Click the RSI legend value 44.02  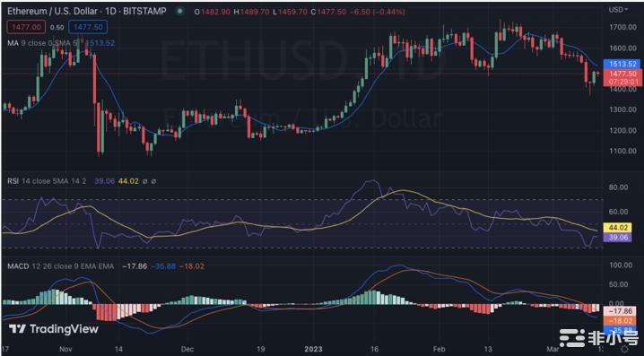(x=128, y=180)
